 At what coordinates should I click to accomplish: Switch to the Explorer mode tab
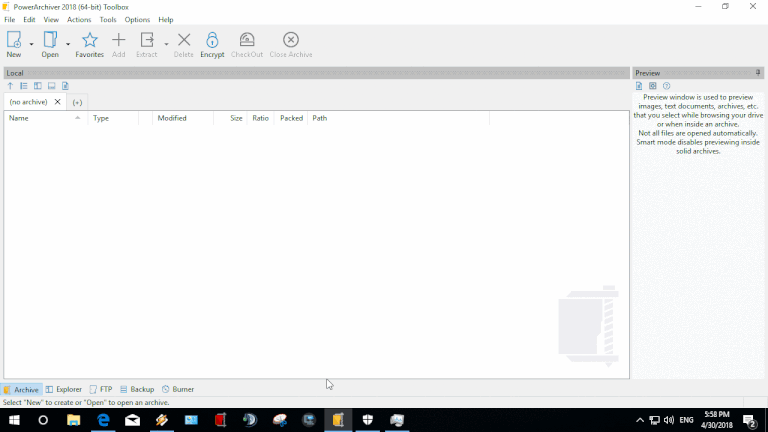pyautogui.click(x=64, y=389)
